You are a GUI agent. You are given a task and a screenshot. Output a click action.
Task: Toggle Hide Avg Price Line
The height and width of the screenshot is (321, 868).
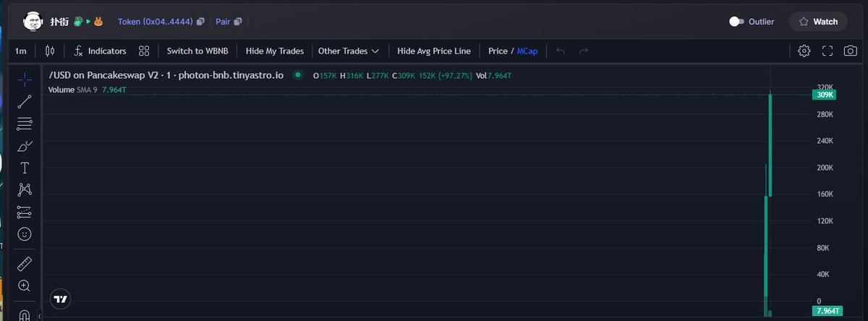pos(433,51)
